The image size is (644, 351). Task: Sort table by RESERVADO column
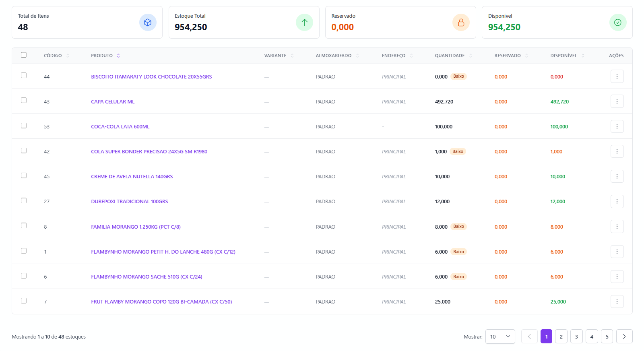pyautogui.click(x=511, y=56)
